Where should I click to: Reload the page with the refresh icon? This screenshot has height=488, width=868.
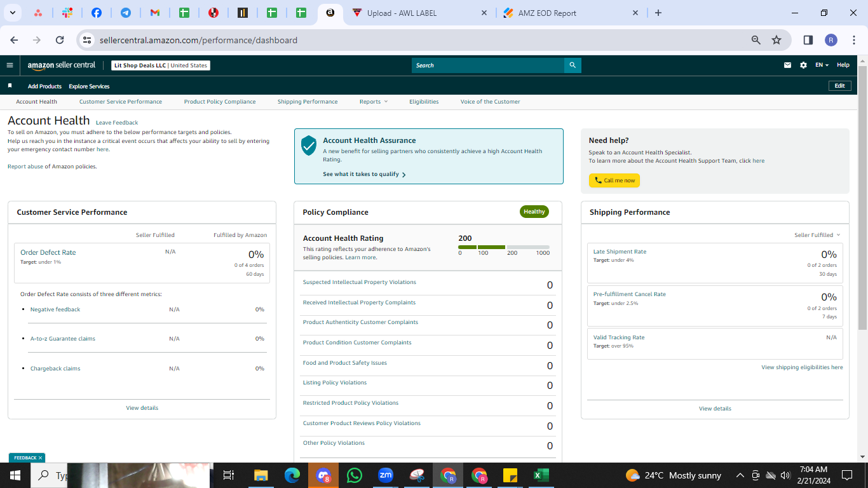60,40
